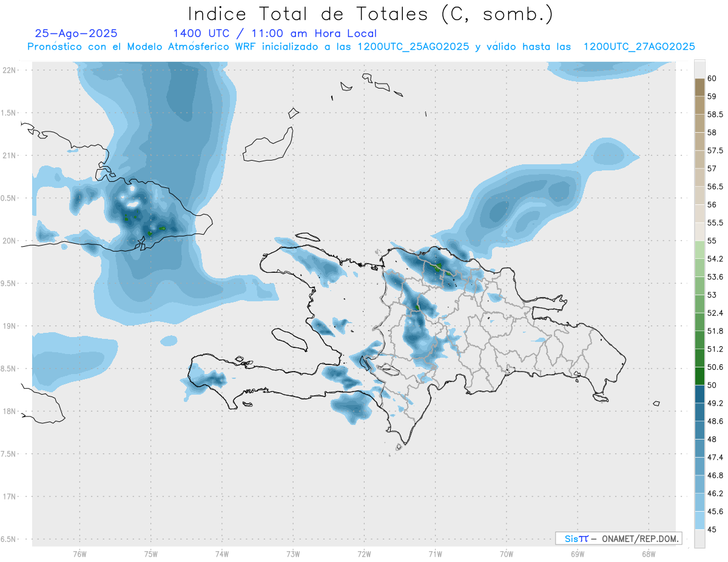Screen dimensions: 728x562
Task: Click the '20N' latitude label
Action: [9, 241]
